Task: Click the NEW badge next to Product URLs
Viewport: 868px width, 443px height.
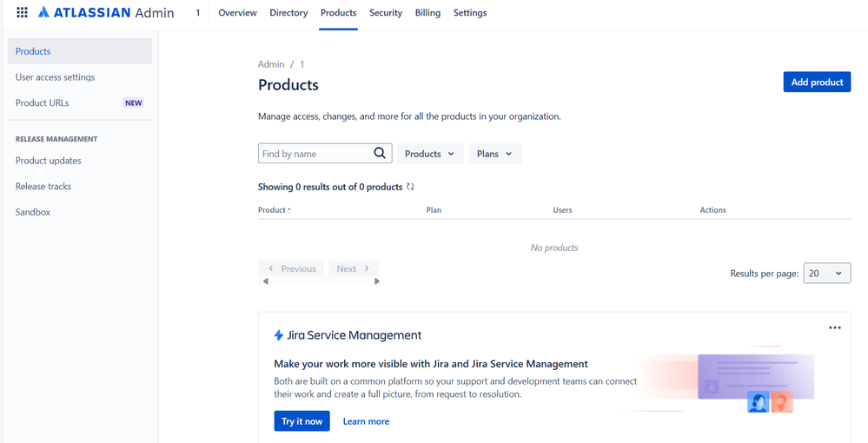Action: pos(134,102)
